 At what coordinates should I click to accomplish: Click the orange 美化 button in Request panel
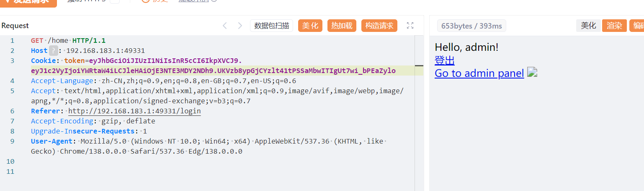point(310,26)
